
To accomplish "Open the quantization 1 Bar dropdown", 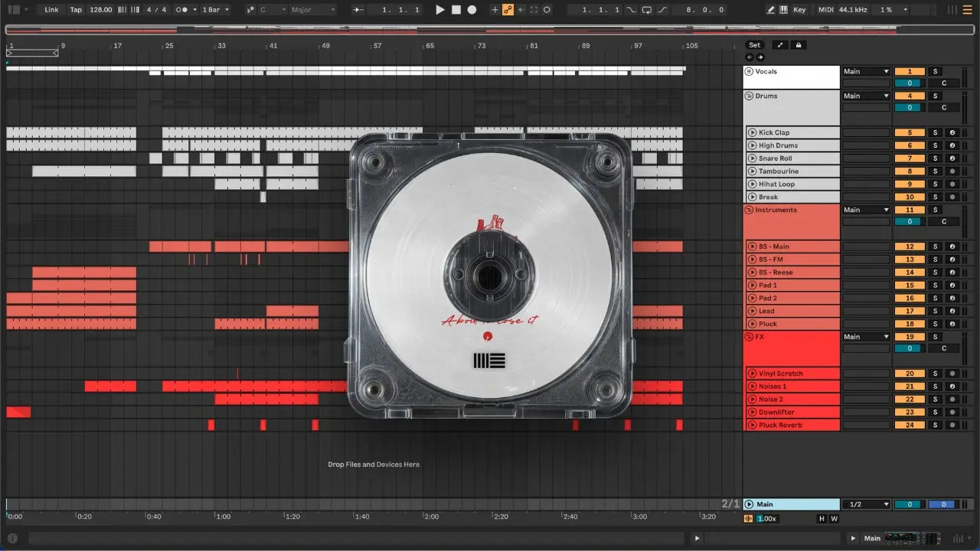I will point(216,10).
